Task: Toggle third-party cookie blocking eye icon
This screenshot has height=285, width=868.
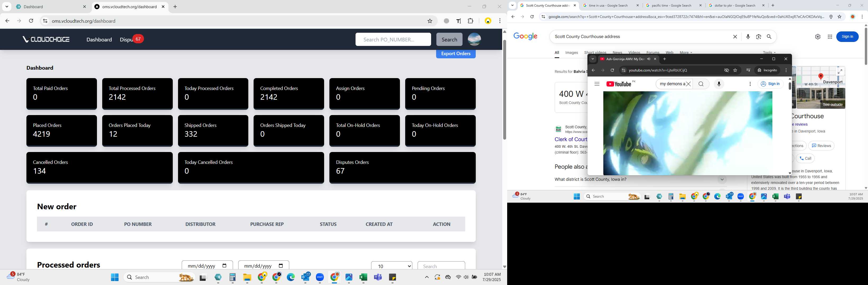Action: pyautogui.click(x=726, y=70)
